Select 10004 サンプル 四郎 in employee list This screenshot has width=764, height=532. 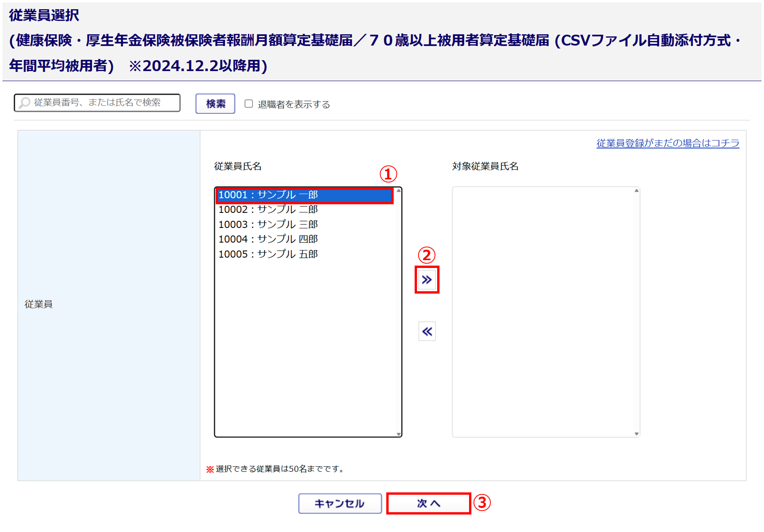point(268,239)
